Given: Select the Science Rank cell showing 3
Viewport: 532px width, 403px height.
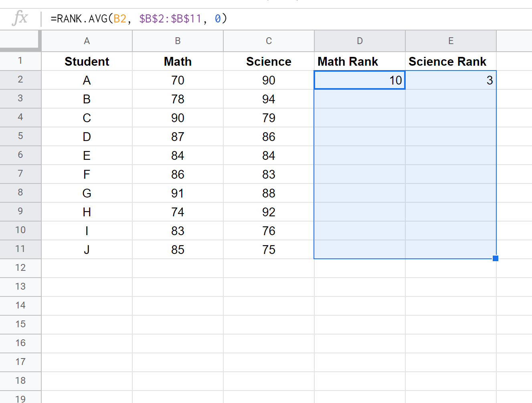Looking at the screenshot, I should point(451,80).
